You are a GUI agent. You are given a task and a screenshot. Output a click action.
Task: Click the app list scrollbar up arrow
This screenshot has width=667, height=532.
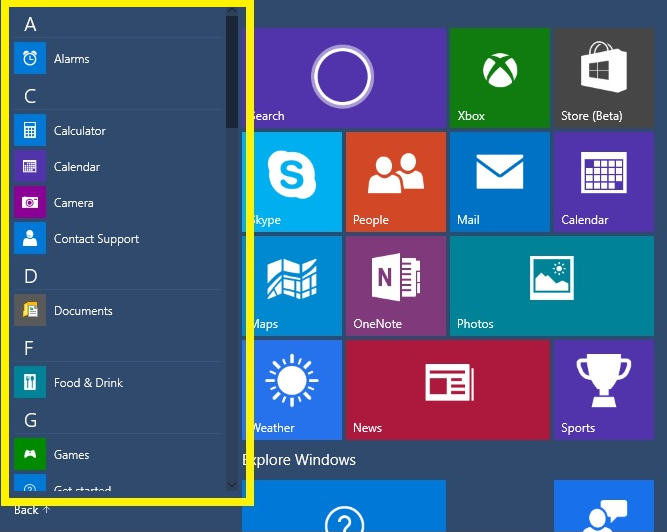[x=232, y=10]
